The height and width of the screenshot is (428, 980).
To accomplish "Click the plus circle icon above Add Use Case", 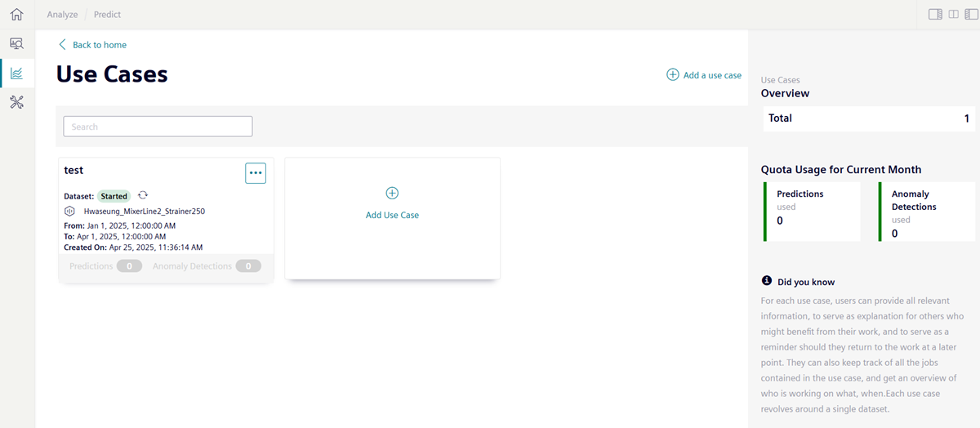I will 392,194.
